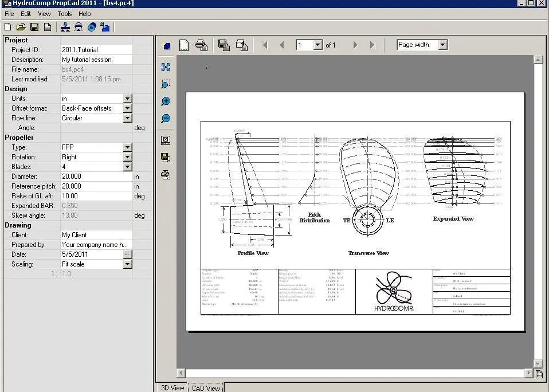
Task: Open the Tools menu
Action: (64, 14)
